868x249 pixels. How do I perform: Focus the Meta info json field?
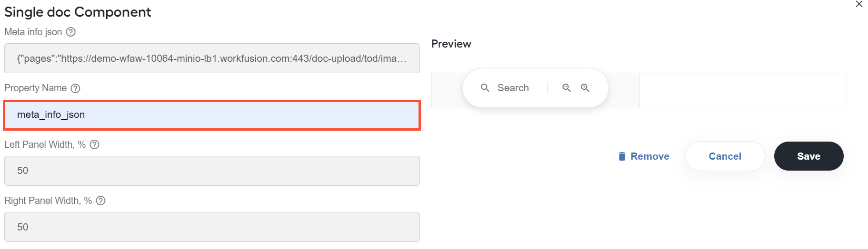[212, 58]
